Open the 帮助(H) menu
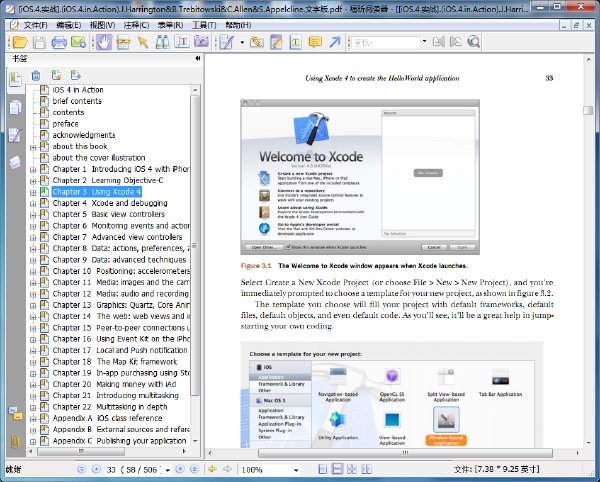 click(x=238, y=25)
